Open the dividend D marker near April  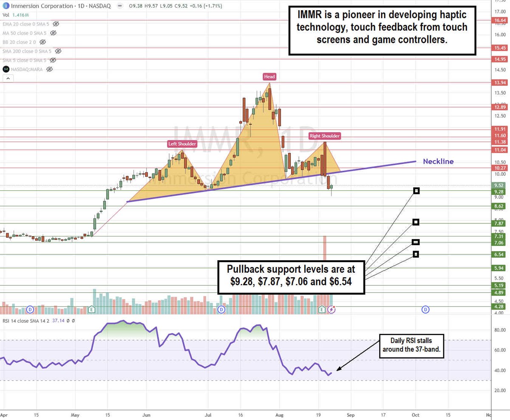(x=30, y=310)
